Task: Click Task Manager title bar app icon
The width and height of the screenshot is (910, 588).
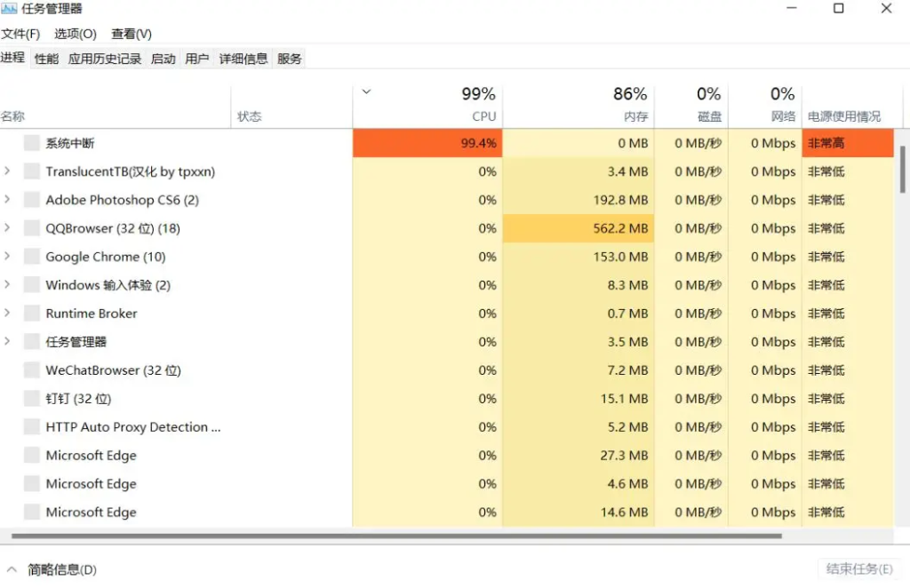Action: click(9, 9)
